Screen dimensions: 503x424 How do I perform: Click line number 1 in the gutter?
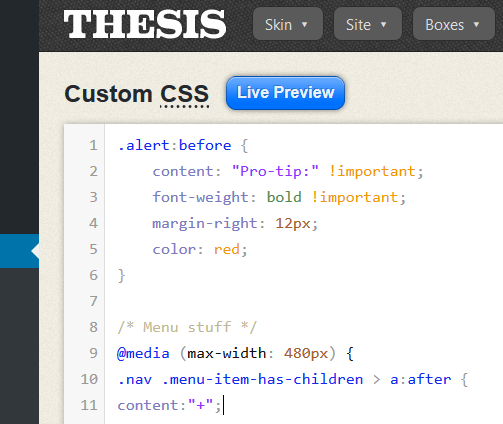[x=93, y=145]
